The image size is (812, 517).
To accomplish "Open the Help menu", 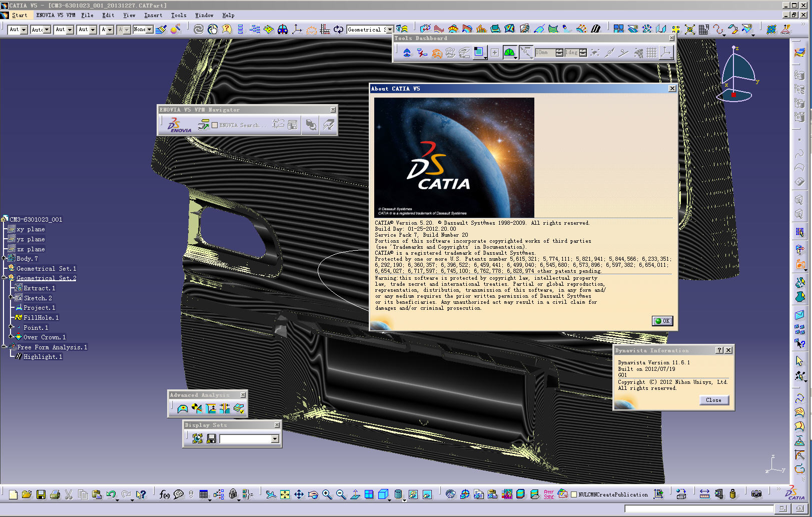I will coord(228,16).
